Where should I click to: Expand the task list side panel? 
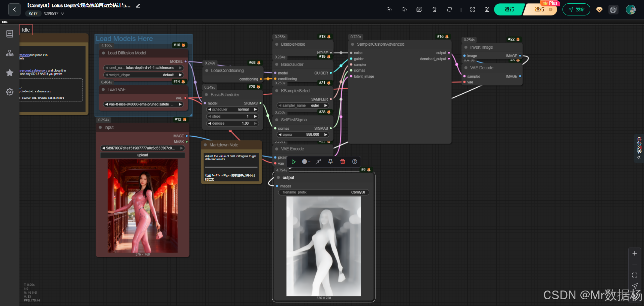click(x=639, y=148)
